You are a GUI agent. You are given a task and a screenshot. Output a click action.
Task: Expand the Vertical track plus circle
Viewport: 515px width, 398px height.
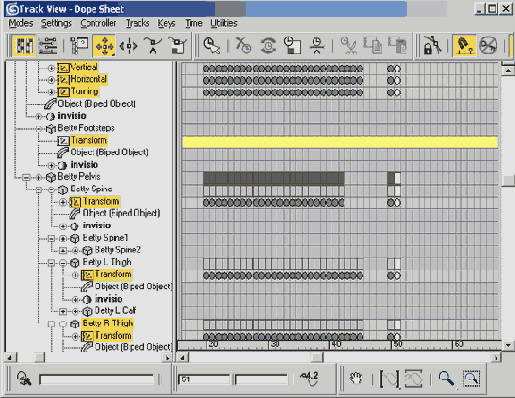(51, 68)
